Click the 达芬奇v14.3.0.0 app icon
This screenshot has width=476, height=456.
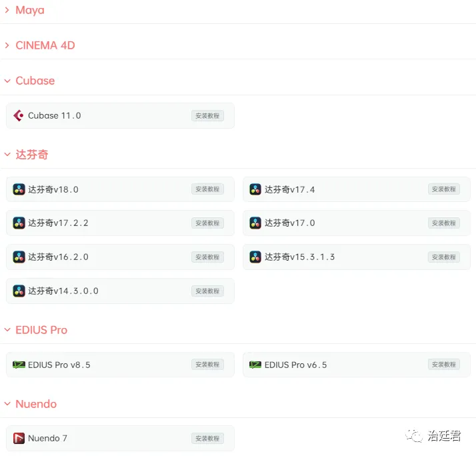coord(19,291)
